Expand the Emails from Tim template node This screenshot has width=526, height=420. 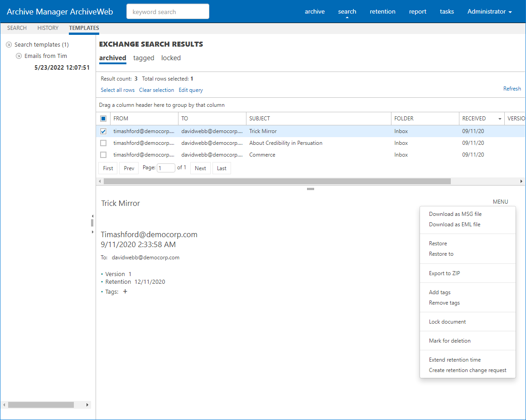click(19, 56)
